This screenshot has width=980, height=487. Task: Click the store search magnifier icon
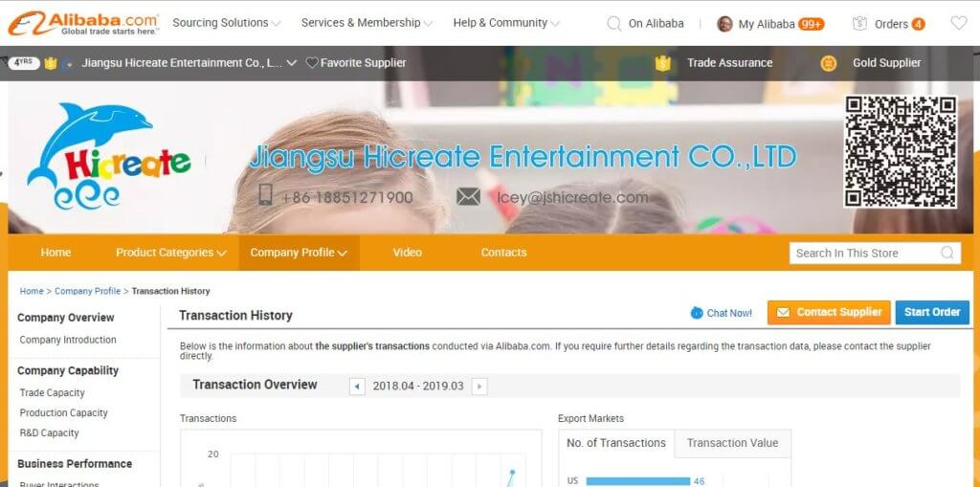(x=947, y=253)
